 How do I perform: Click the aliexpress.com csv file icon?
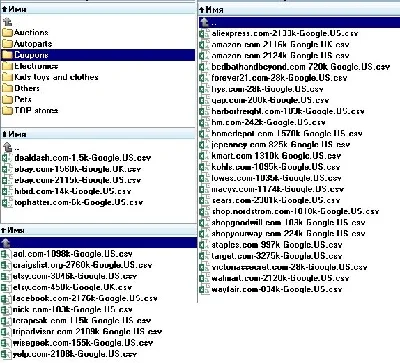pyautogui.click(x=203, y=33)
